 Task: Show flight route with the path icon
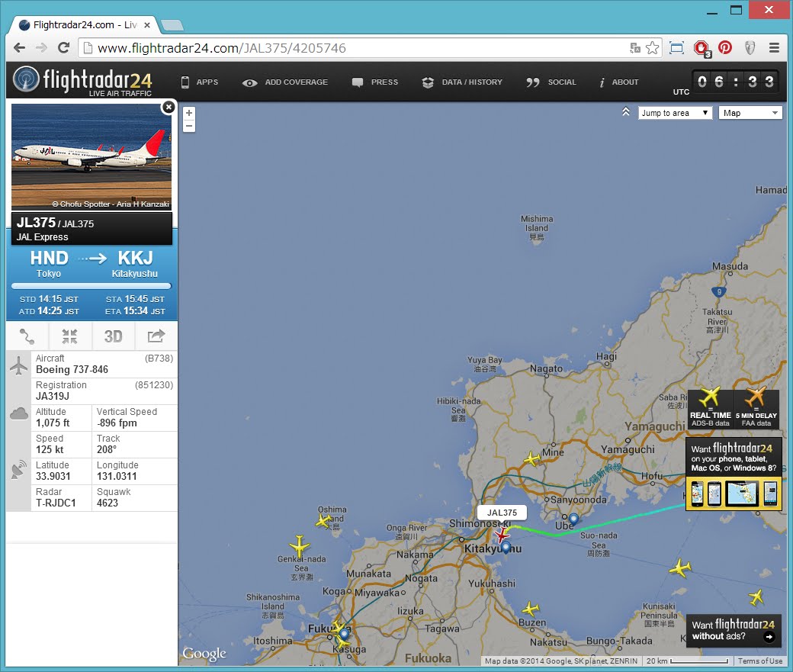[27, 336]
